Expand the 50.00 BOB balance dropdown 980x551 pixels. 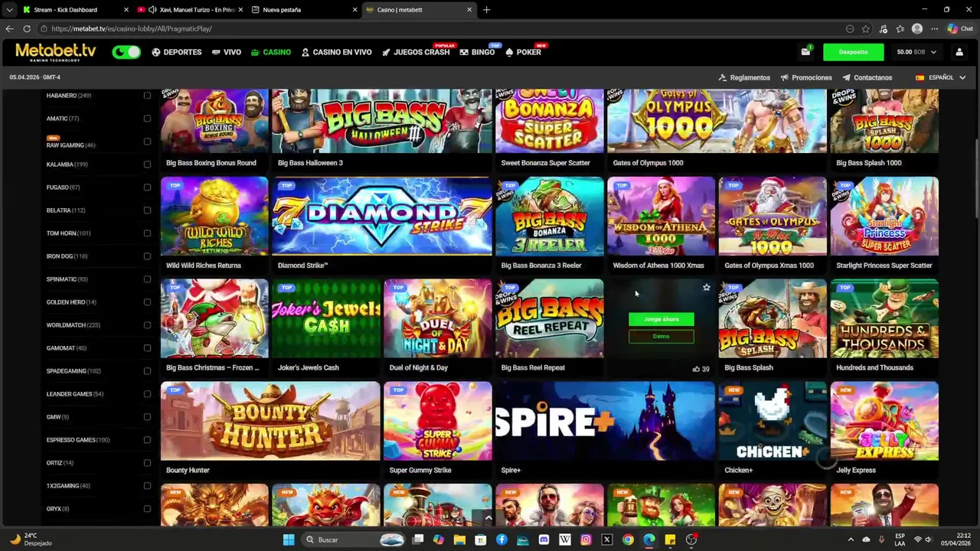pyautogui.click(x=916, y=52)
